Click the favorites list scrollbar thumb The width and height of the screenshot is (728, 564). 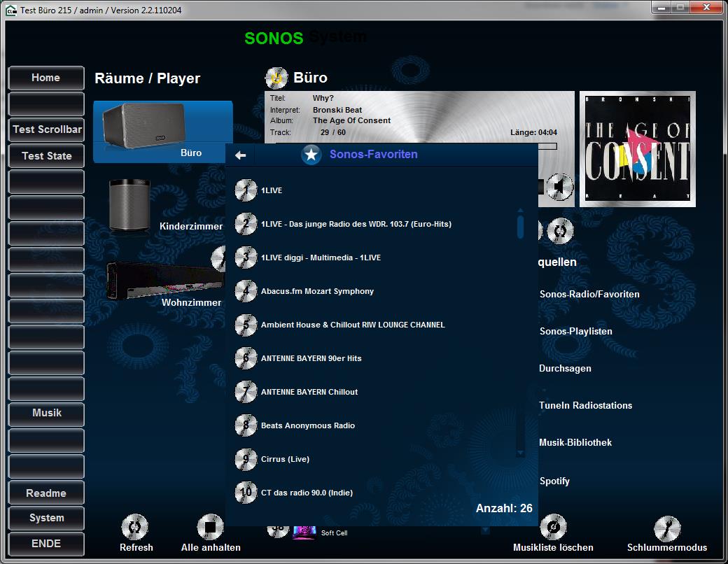(520, 227)
